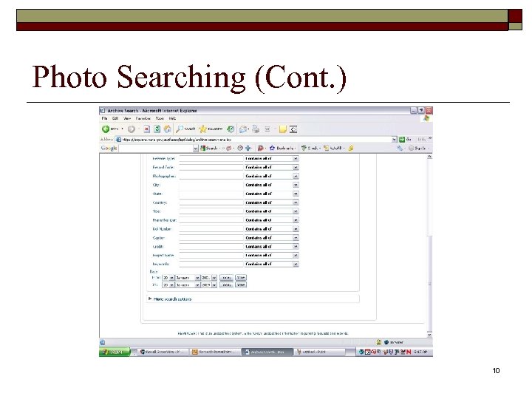This screenshot has height=399, width=532.
Task: Open Roll Number match dropdown
Action: coord(271,229)
